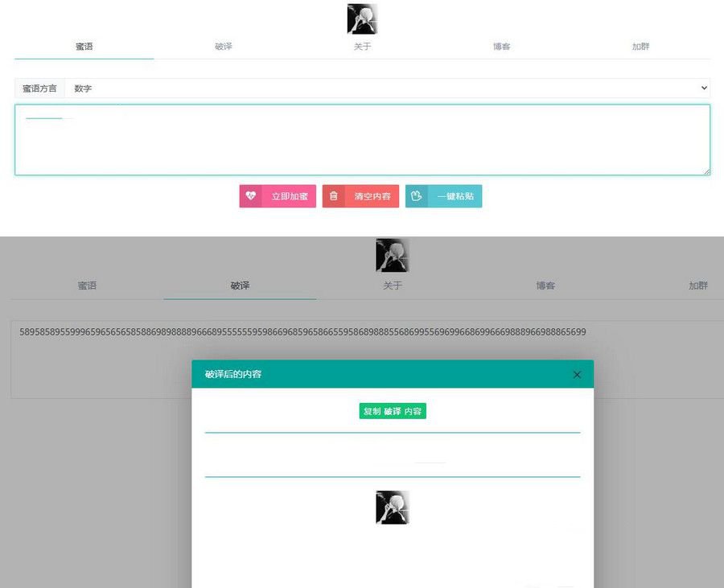Viewport: 724px width, 588px height.
Task: Click the resize handle of the empty textarea
Action: tap(706, 171)
